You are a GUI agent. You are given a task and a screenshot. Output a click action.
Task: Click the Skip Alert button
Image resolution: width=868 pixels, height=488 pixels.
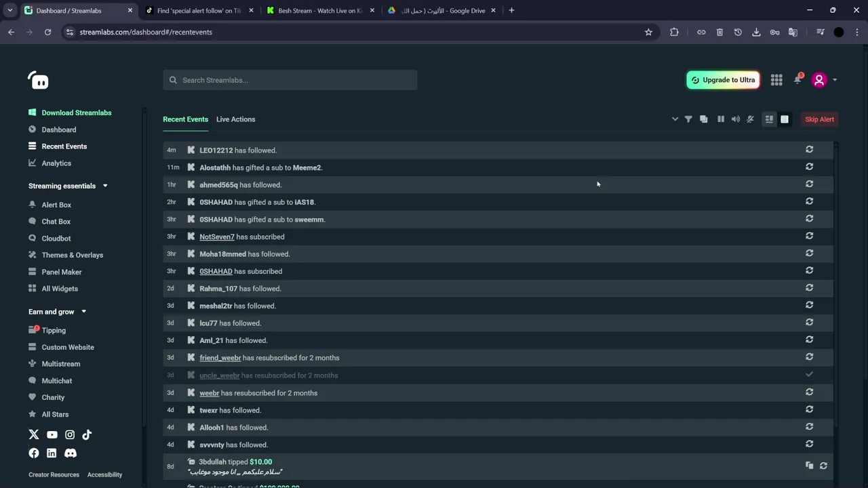819,119
